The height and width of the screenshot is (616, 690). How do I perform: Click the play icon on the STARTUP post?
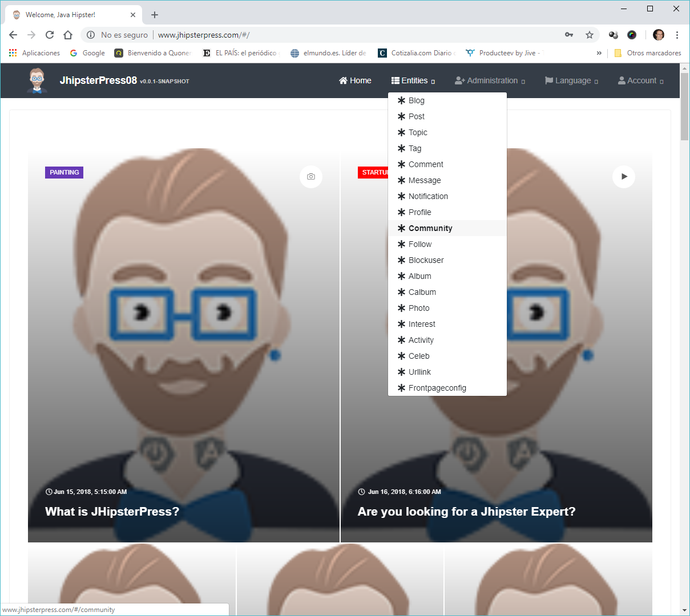[623, 177]
